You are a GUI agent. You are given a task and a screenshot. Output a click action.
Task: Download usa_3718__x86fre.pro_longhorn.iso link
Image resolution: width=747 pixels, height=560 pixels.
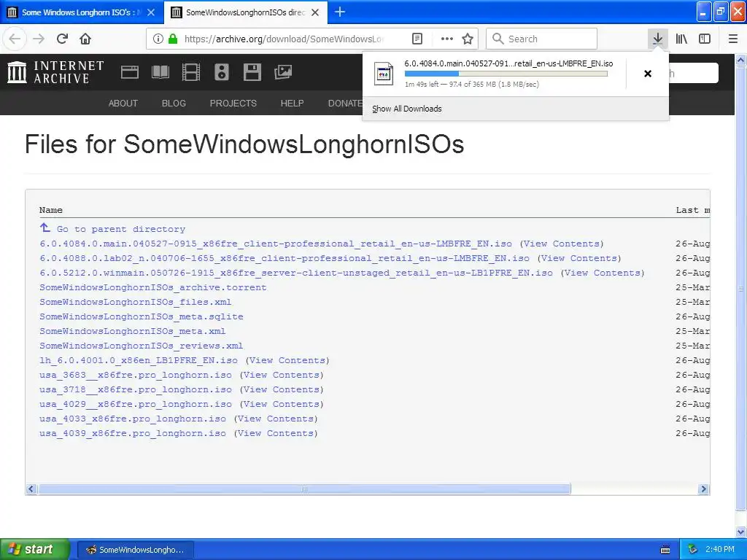tap(136, 389)
